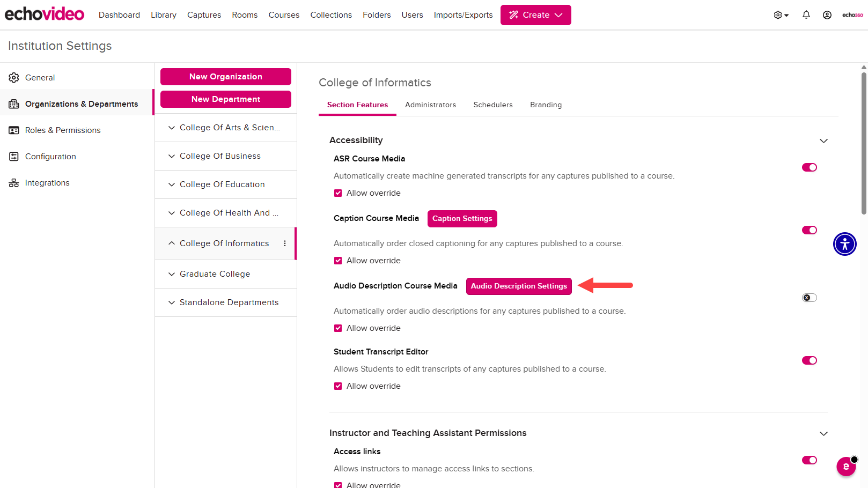This screenshot has width=868, height=488.
Task: Collapse Instructor and Teaching Assistant Permissions chevron
Action: [823, 434]
